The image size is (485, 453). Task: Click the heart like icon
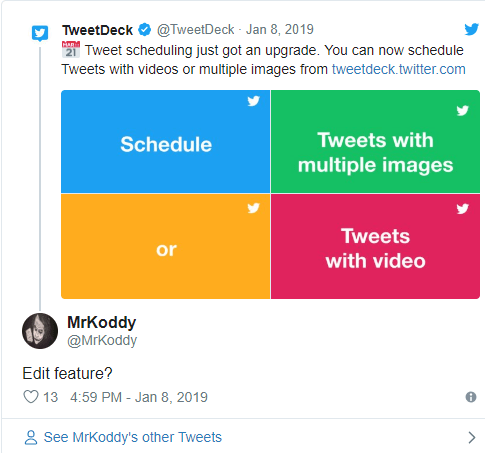(31, 397)
